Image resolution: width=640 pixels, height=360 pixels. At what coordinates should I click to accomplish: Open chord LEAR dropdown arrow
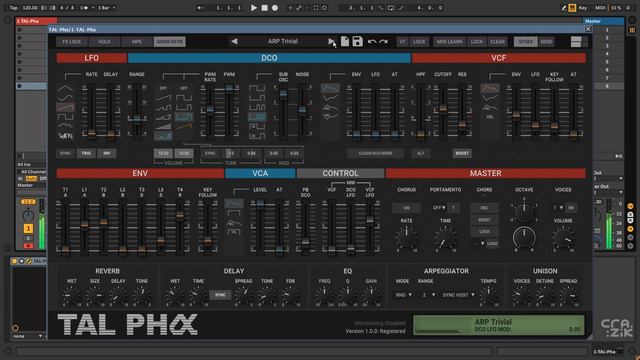[x=482, y=243]
